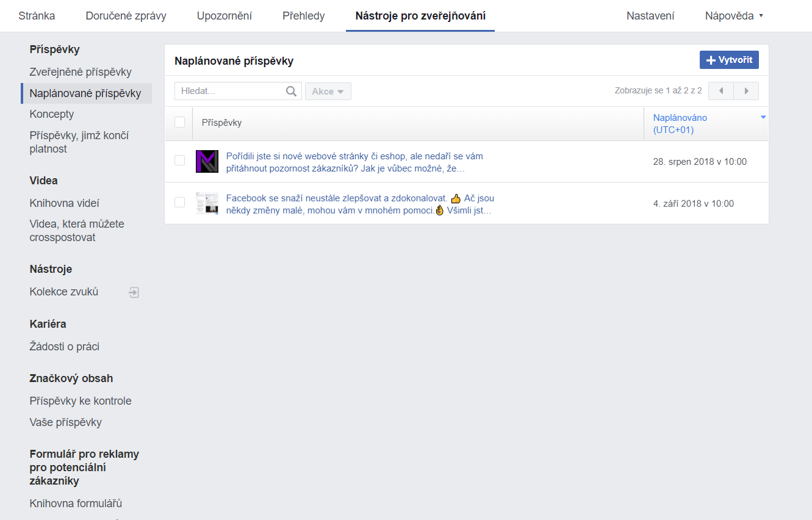This screenshot has height=520, width=812.
Task: Open Kolekce zvuků external link icon
Action: pos(134,292)
